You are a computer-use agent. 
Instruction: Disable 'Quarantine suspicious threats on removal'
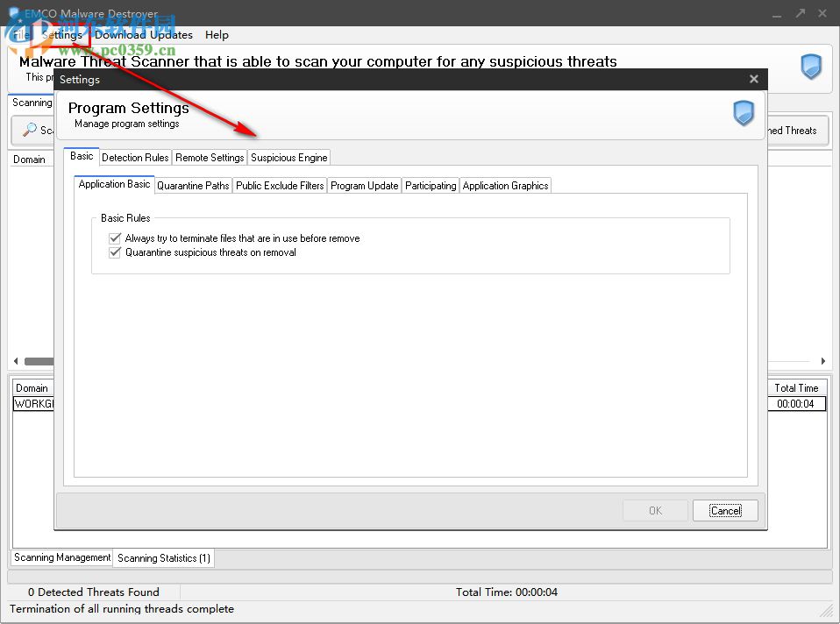115,252
